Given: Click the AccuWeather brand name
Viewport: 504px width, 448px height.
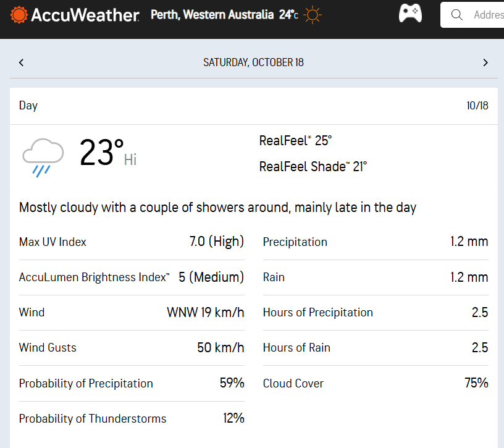Looking at the screenshot, I should point(85,15).
